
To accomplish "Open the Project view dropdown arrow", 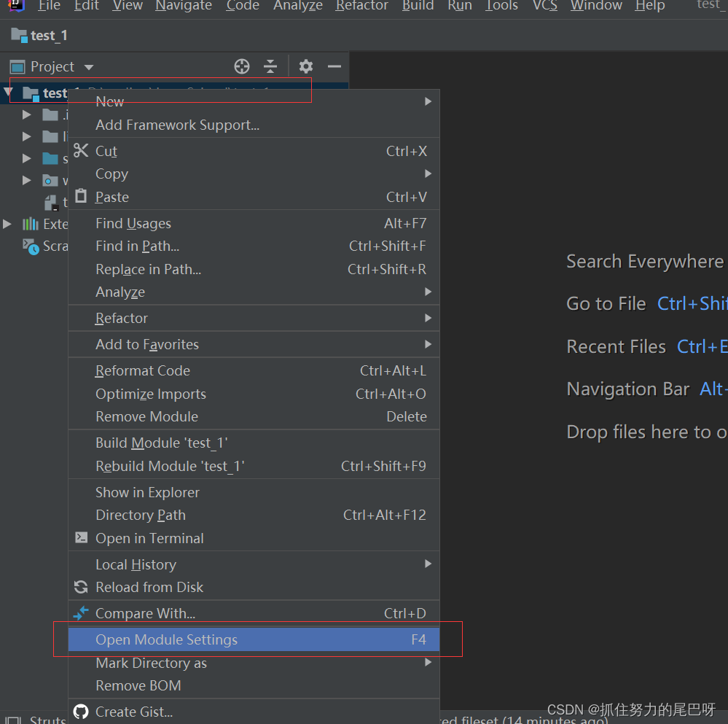I will click(89, 67).
